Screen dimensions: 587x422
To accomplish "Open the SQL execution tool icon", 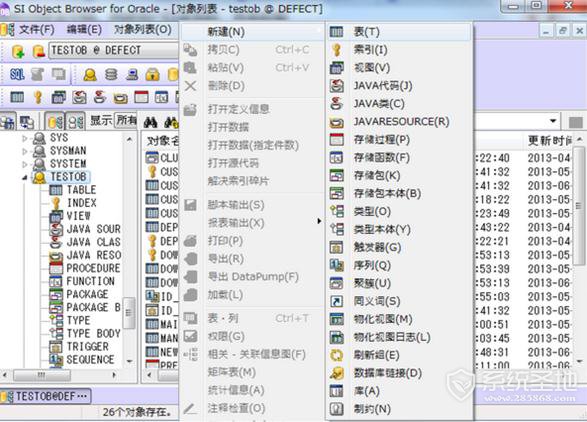I will 17,74.
